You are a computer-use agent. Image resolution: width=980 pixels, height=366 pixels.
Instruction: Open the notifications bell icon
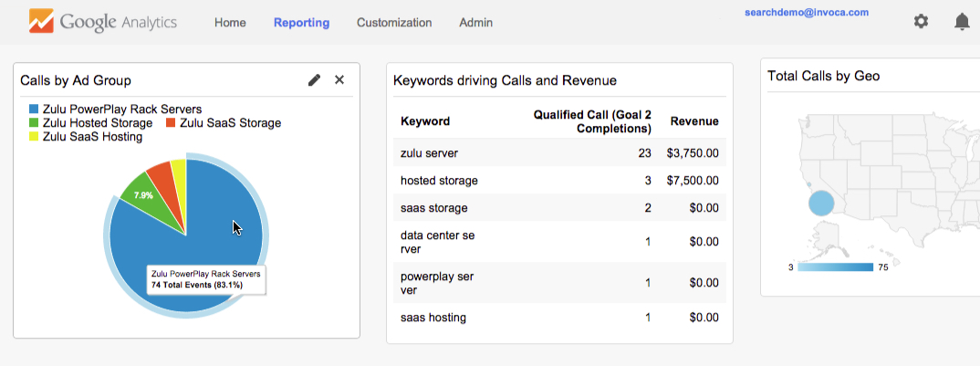click(x=962, y=22)
